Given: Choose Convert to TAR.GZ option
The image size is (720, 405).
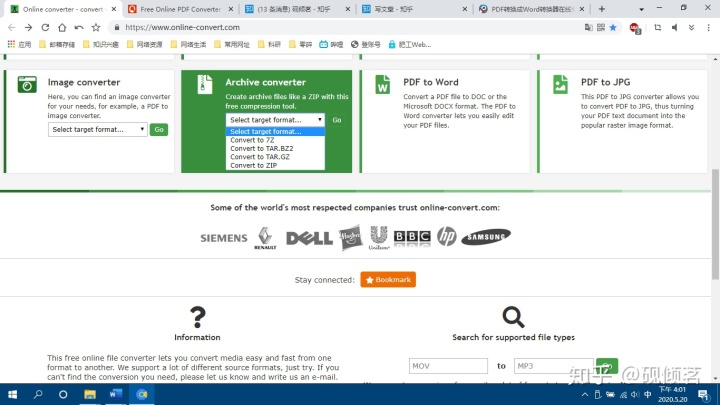Looking at the screenshot, I should (x=275, y=157).
